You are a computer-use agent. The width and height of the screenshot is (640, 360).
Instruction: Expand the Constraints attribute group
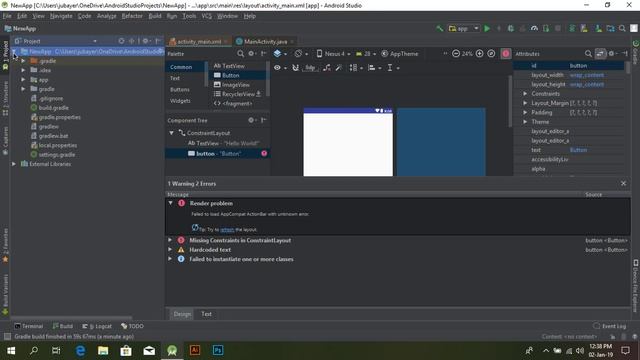[x=525, y=94]
